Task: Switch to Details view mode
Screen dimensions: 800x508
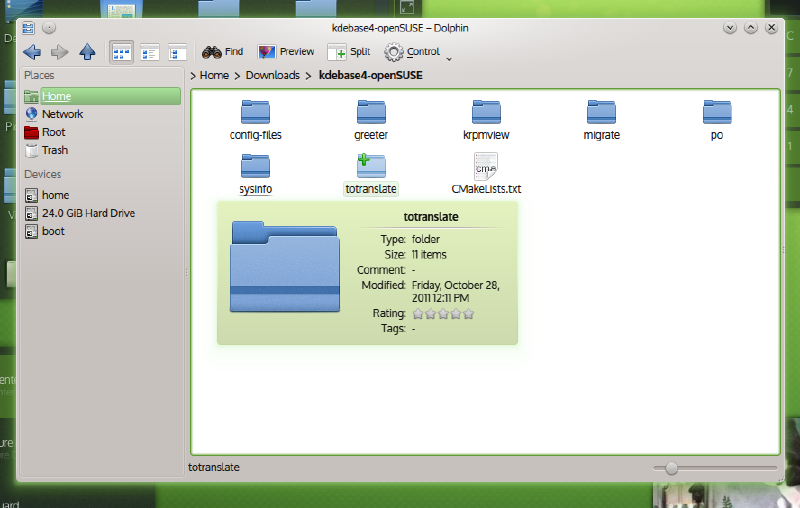Action: pyautogui.click(x=149, y=52)
